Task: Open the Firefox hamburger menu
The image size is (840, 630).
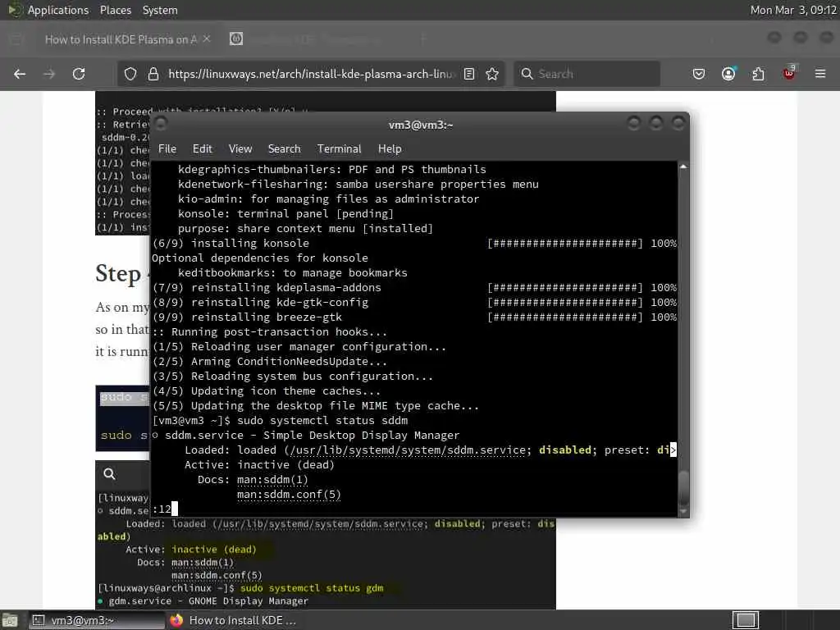Action: 820,74
